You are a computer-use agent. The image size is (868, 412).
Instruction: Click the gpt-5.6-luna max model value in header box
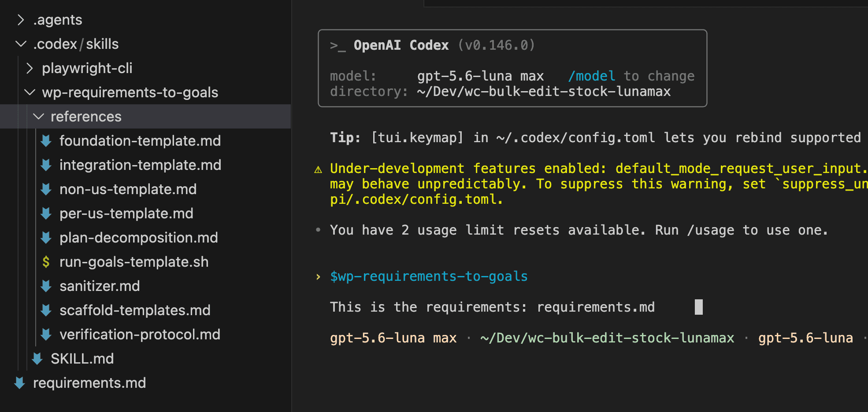click(x=480, y=76)
